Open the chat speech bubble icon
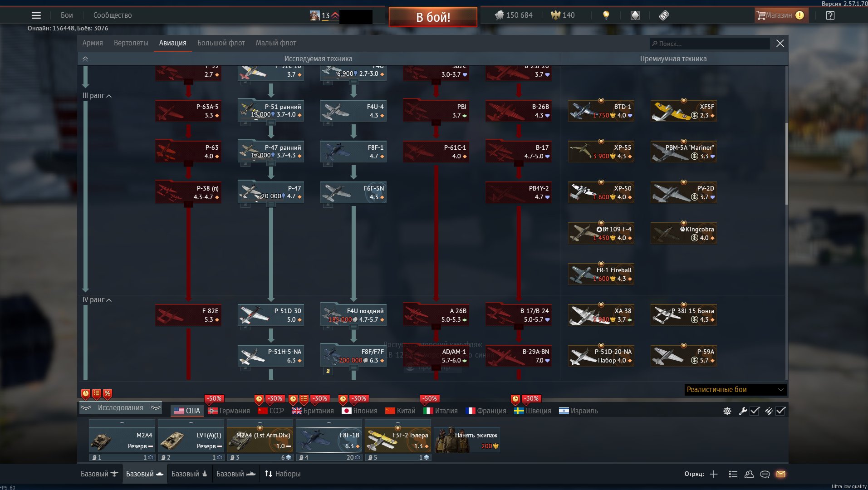Viewport: 868px width, 490px height. [765, 474]
